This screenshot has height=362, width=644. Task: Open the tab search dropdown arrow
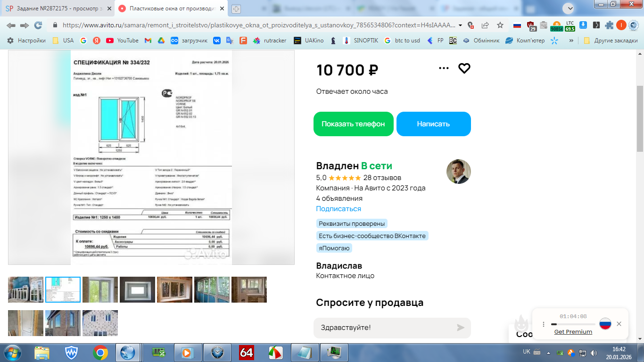(x=570, y=8)
